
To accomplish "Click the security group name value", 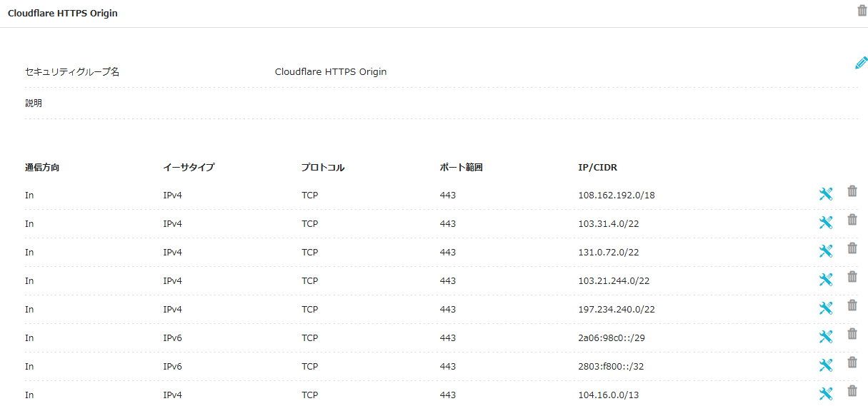I will click(x=331, y=72).
